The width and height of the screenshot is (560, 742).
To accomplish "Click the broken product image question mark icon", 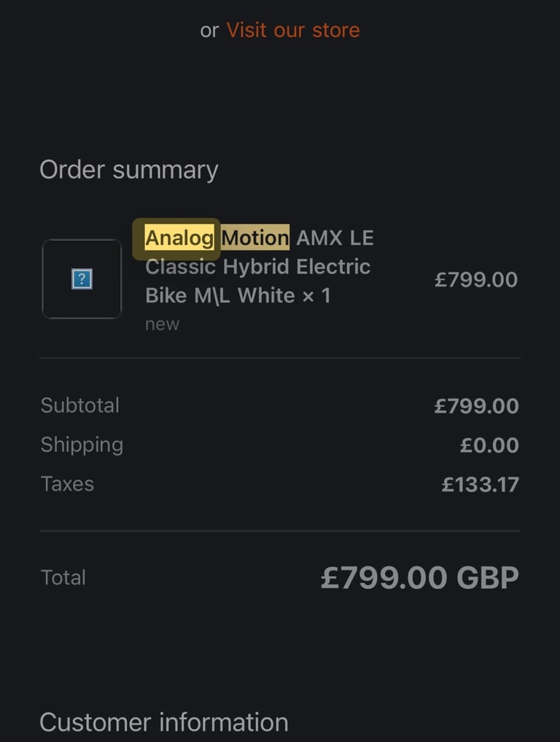I will click(82, 279).
